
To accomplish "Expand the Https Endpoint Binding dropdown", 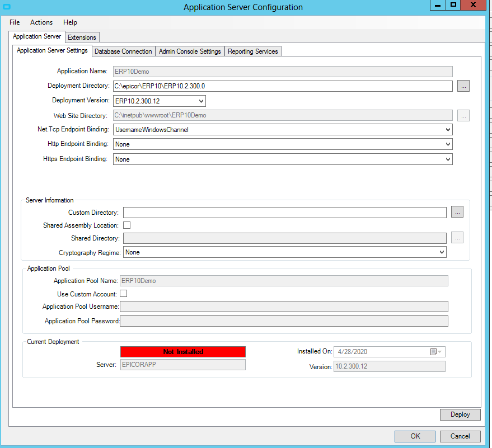I will pyautogui.click(x=447, y=159).
